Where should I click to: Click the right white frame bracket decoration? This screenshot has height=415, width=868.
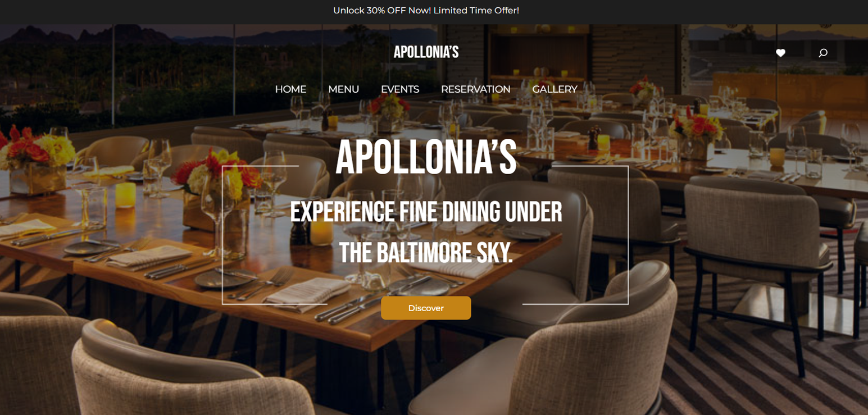tap(628, 235)
